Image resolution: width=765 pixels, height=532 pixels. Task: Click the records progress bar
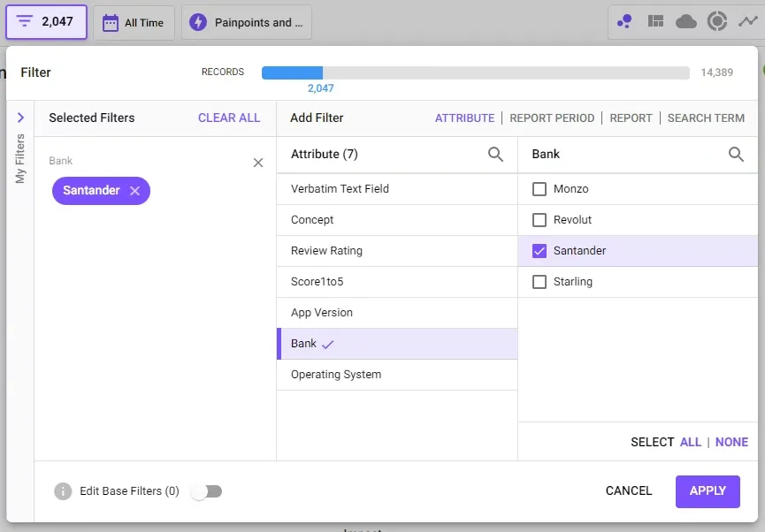coord(476,72)
